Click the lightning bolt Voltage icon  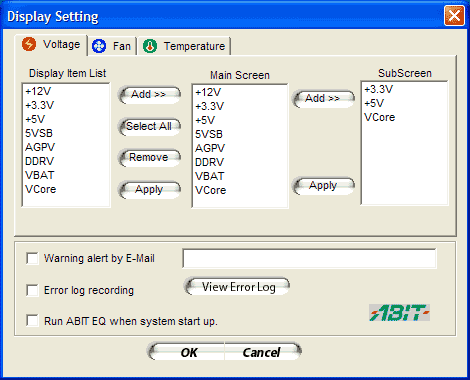[x=29, y=44]
